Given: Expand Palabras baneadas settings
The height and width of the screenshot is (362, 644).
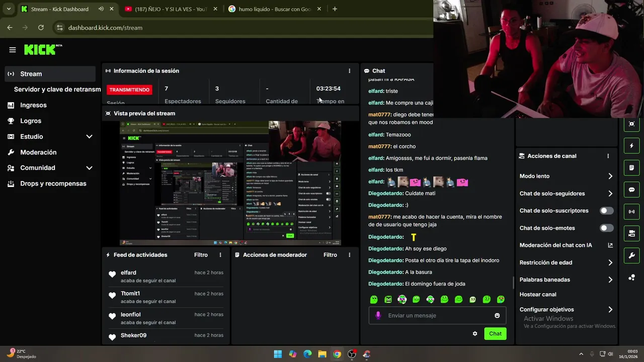Looking at the screenshot, I should tap(567, 280).
